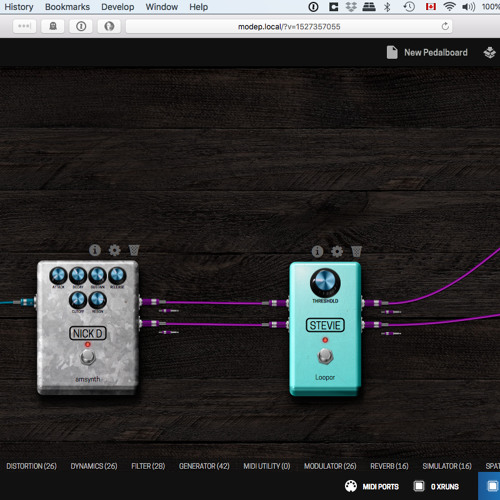This screenshot has width=500, height=500.
Task: Open settings gear of Looper pedal
Action: 337,251
